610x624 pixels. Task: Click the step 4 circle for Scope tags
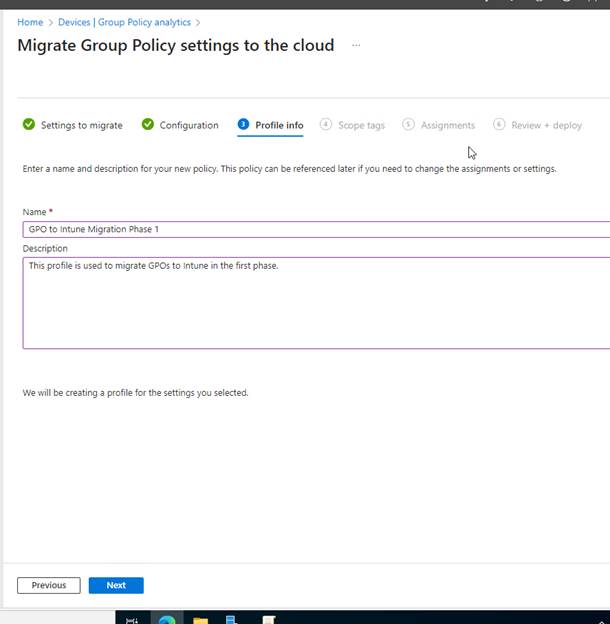tap(326, 125)
